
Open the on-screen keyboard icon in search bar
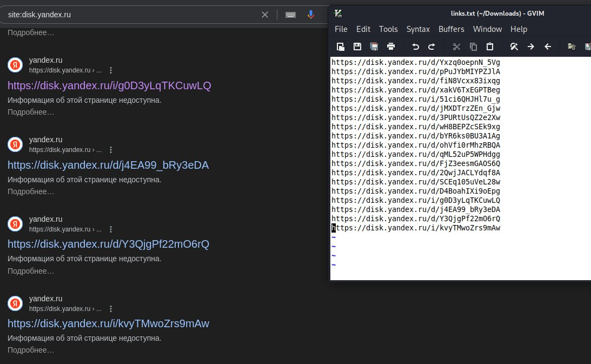[x=290, y=15]
